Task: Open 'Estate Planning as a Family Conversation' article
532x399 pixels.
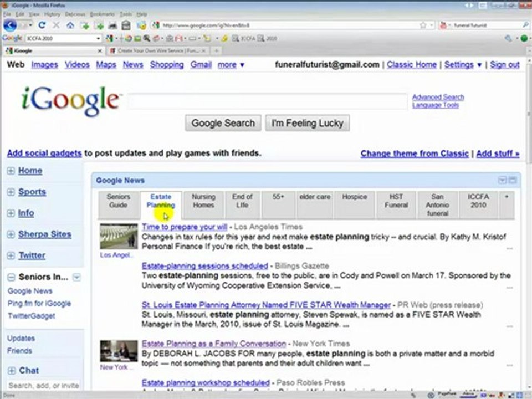Action: 214,344
